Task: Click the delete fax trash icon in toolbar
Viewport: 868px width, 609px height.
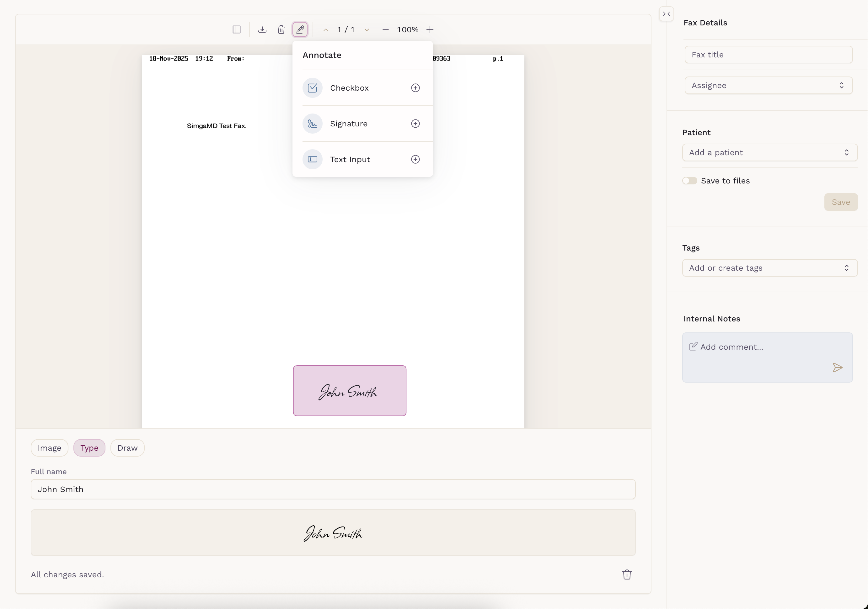Action: pos(281,29)
